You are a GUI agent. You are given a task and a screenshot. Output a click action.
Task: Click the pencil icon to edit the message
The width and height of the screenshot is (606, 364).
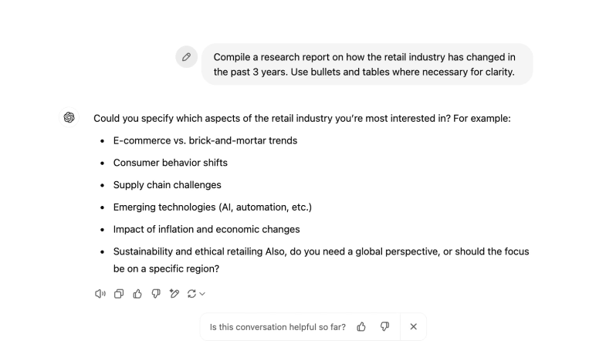click(186, 57)
